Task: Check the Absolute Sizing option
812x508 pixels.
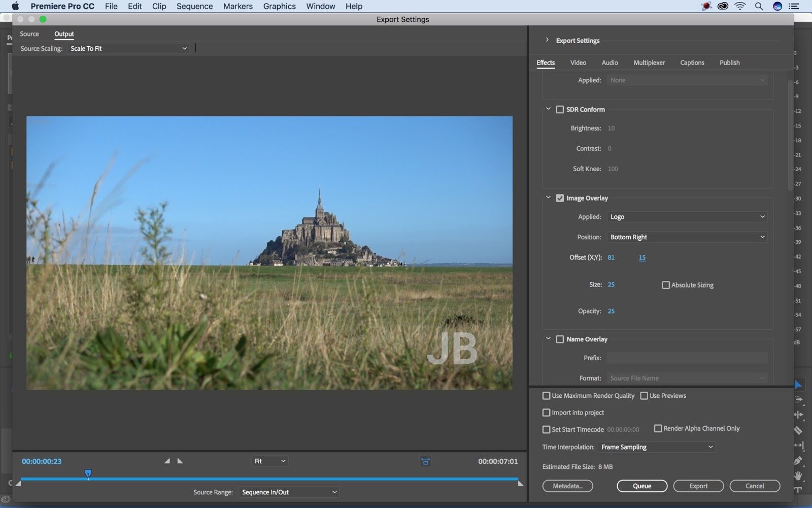Action: coord(666,285)
